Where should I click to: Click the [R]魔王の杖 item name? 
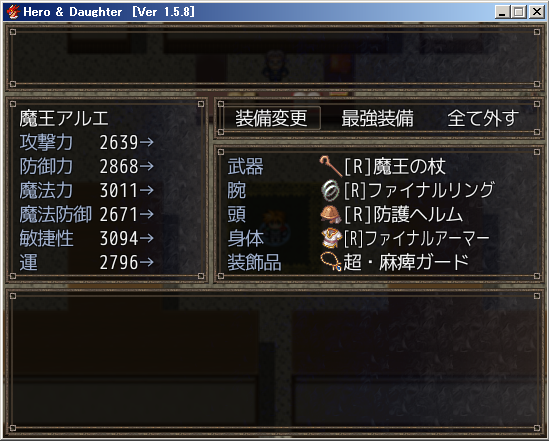point(395,166)
